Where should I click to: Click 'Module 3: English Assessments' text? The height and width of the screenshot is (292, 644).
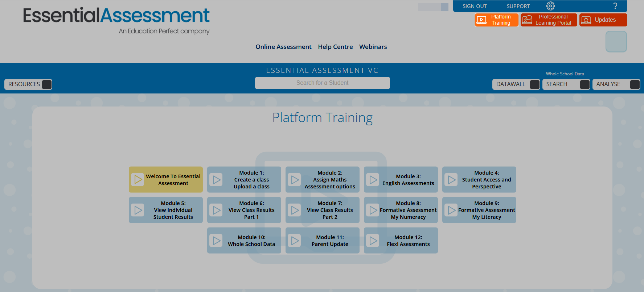tap(408, 180)
